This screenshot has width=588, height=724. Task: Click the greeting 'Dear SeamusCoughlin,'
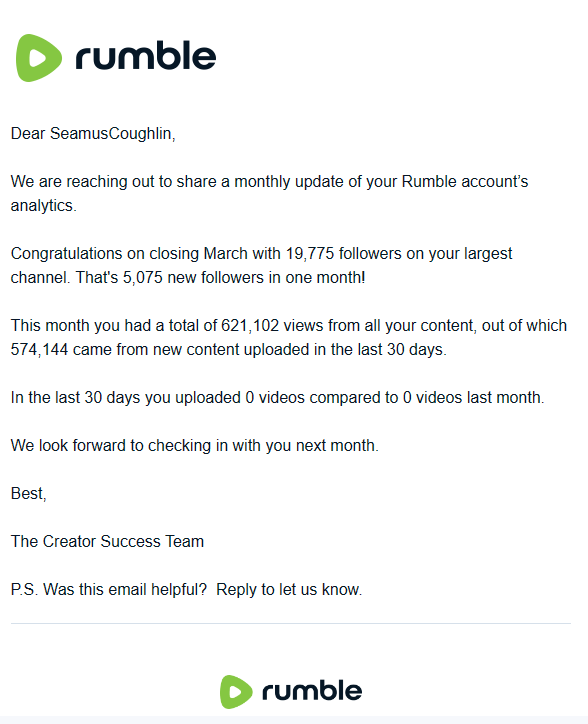[93, 133]
